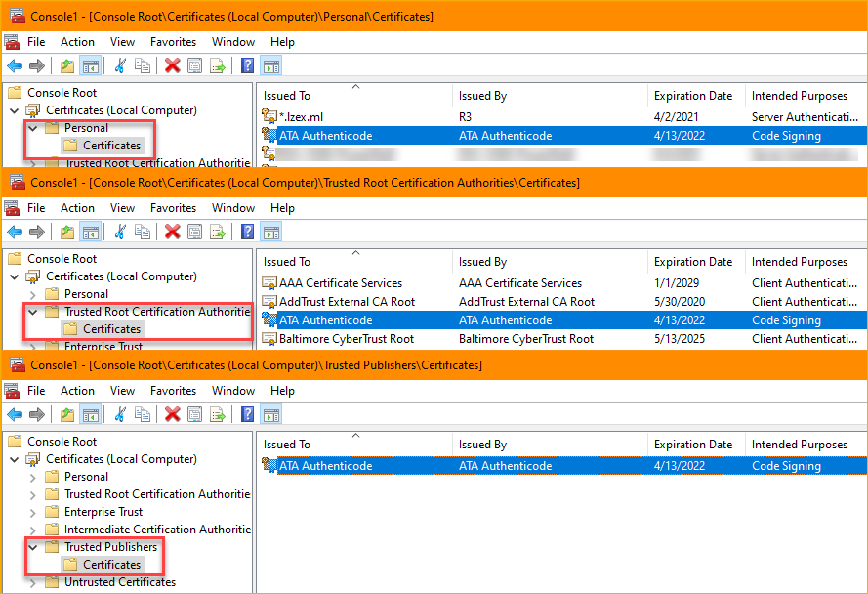Expand Intermediate Certification Authorities in the tree
868x594 pixels.
33,530
